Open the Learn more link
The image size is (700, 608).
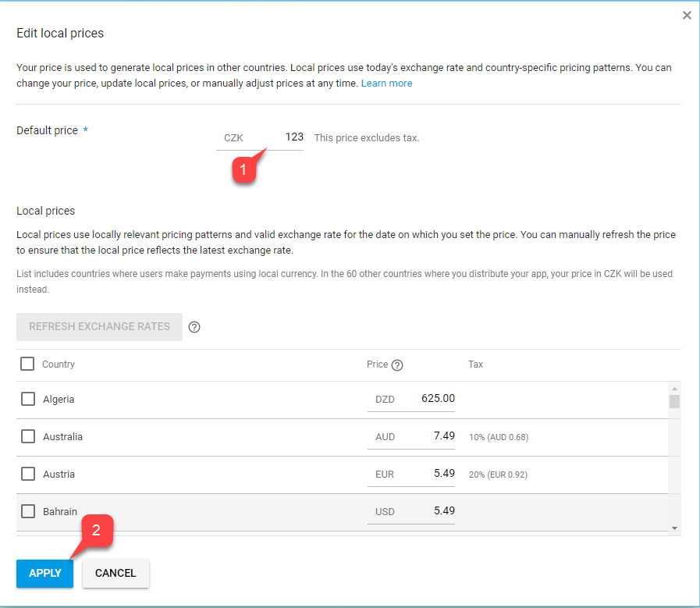click(386, 83)
